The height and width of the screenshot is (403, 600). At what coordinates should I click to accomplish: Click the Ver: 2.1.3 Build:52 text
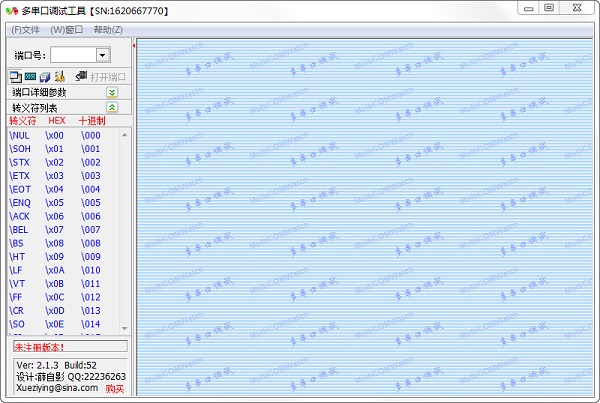click(x=56, y=365)
